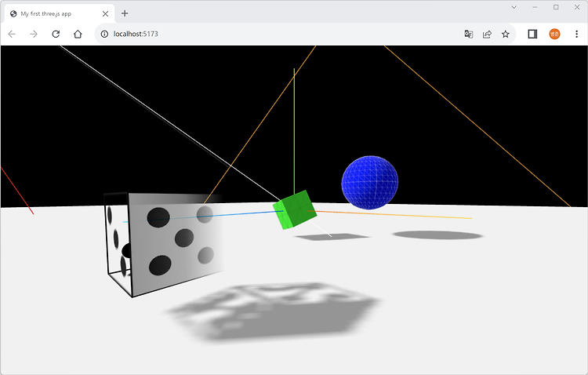
Task: Minimize the browser window
Action: point(535,7)
